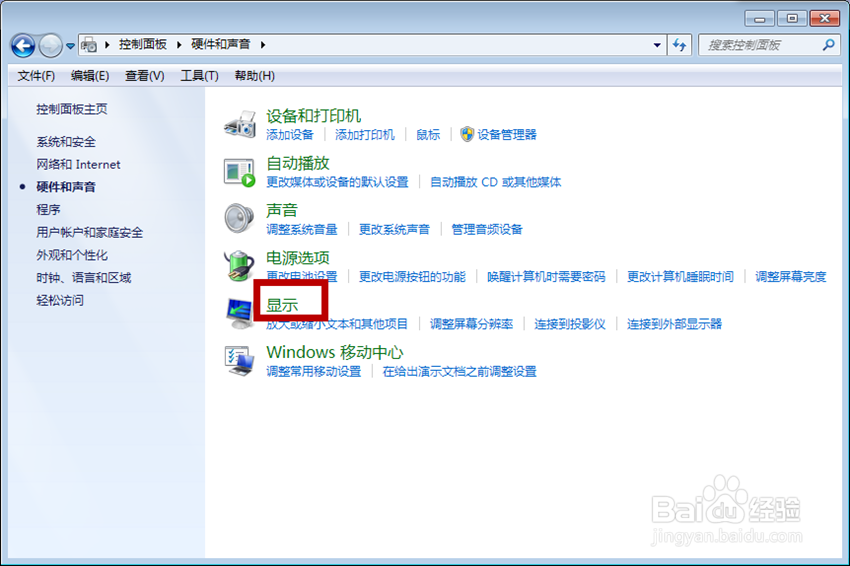Viewport: 850px width, 566px height.
Task: Click 更改计算机睡眠时间 link
Action: coord(680,276)
